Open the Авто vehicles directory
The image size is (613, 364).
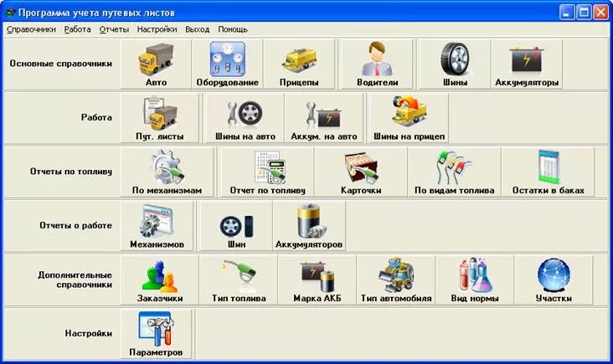[156, 64]
